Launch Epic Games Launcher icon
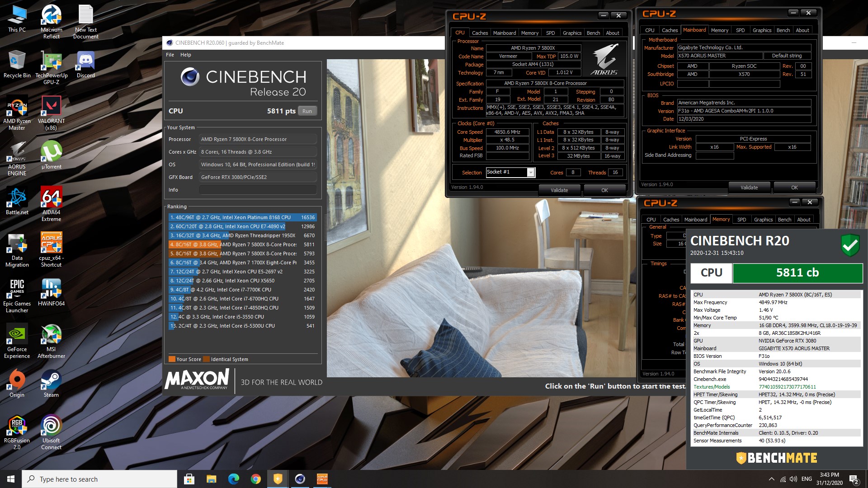The width and height of the screenshot is (868, 488). coord(17,296)
